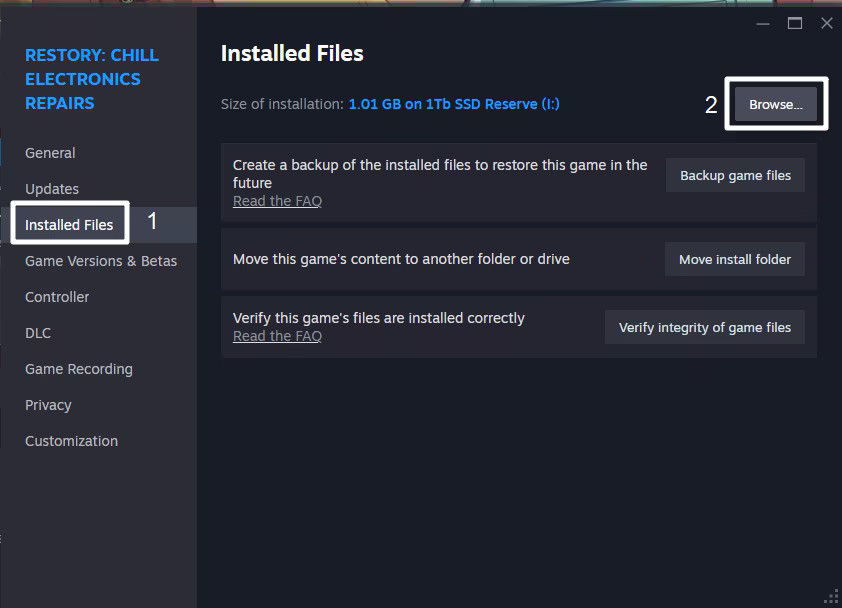Click the 1.01 GB installation size text

454,104
